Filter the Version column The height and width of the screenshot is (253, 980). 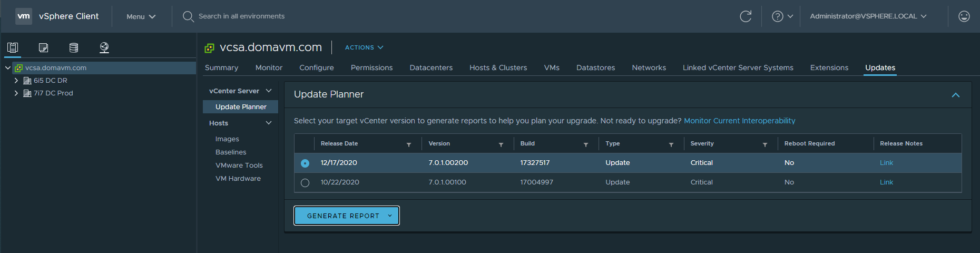(x=501, y=144)
